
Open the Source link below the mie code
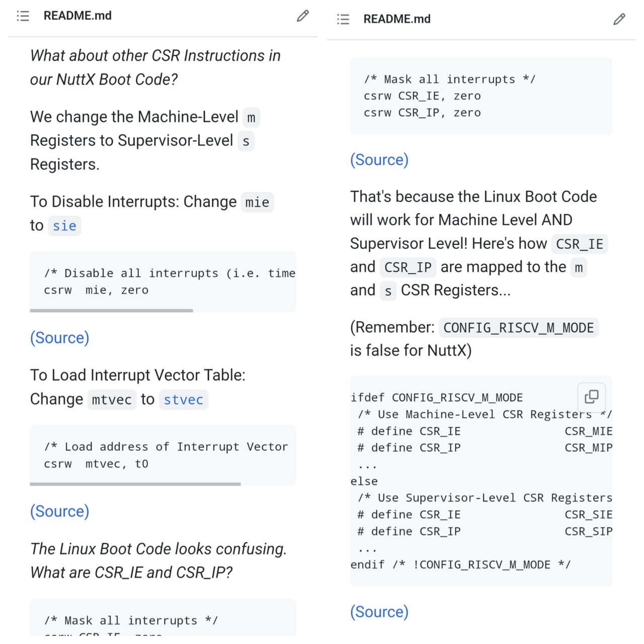(x=60, y=338)
